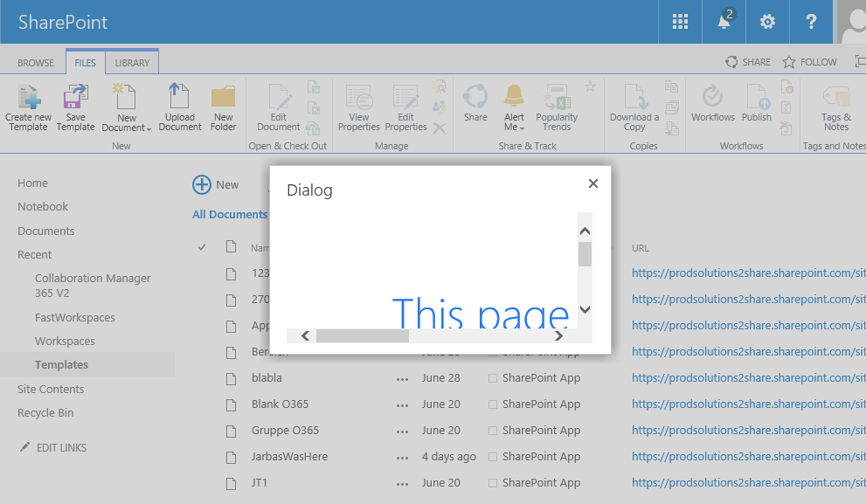Click the dialog vertical scroll down arrow
The image size is (866, 504).
coord(585,309)
